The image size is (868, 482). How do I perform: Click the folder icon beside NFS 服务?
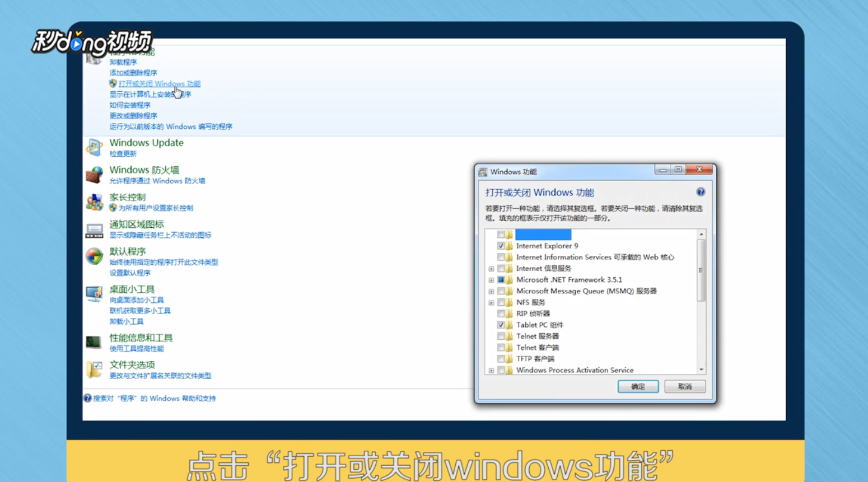coord(509,302)
